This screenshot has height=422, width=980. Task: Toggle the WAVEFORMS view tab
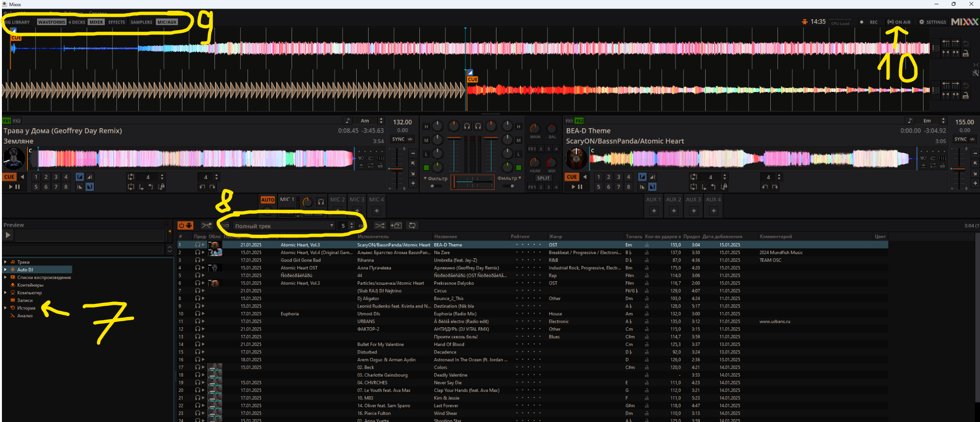(x=51, y=22)
